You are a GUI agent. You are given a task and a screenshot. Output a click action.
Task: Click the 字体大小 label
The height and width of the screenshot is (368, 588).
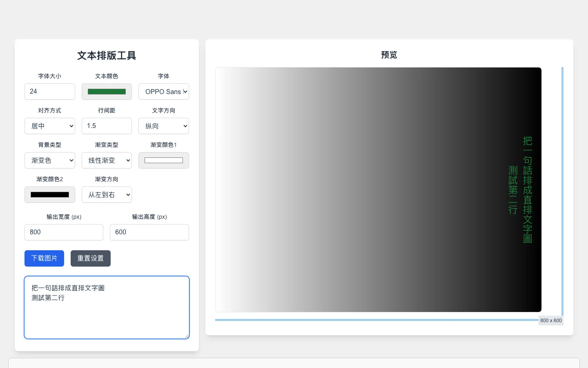(50, 76)
